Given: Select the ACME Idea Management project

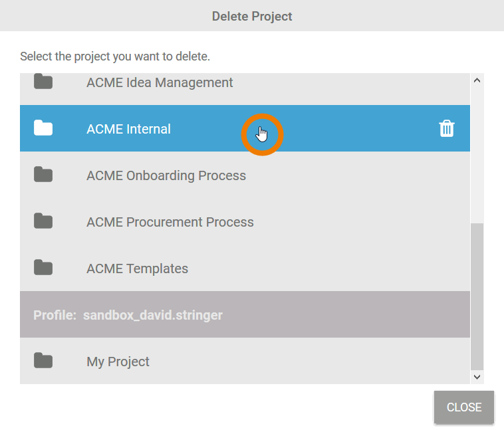Looking at the screenshot, I should tap(160, 82).
